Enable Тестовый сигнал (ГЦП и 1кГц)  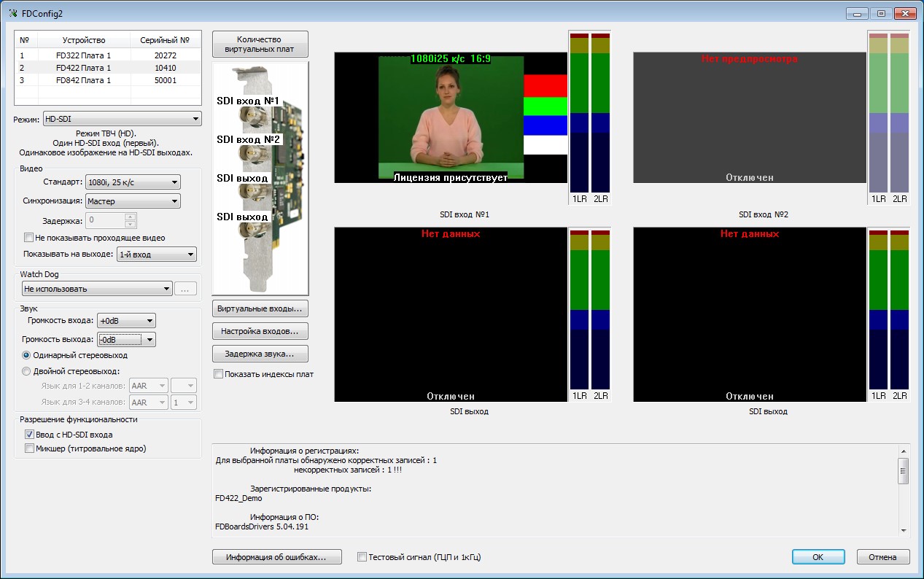(x=362, y=557)
